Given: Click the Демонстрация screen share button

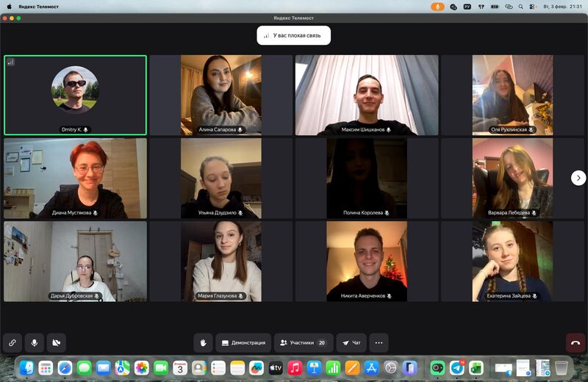Looking at the screenshot, I should [243, 342].
